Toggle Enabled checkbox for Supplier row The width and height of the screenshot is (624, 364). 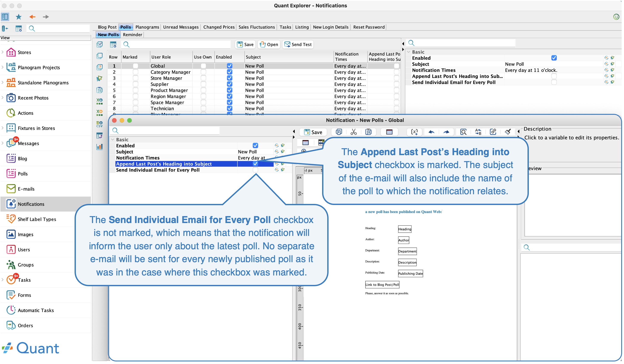[x=229, y=84]
